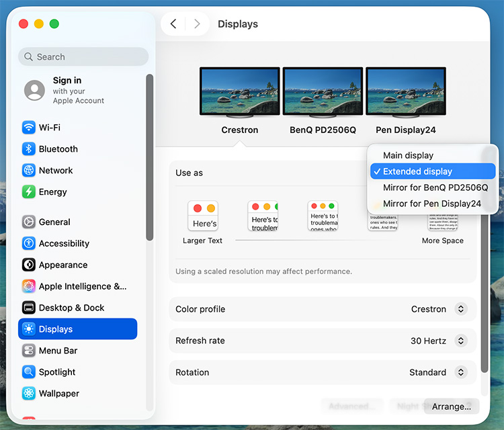
Task: Open Spotlight settings label
Action: point(57,372)
